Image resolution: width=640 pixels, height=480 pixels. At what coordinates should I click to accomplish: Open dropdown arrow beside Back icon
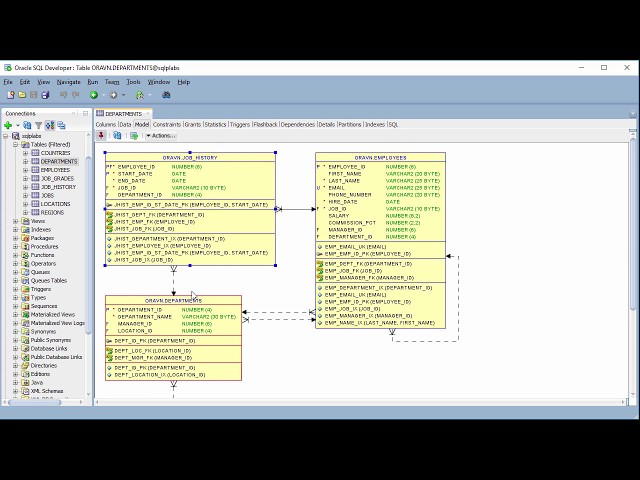tap(103, 95)
